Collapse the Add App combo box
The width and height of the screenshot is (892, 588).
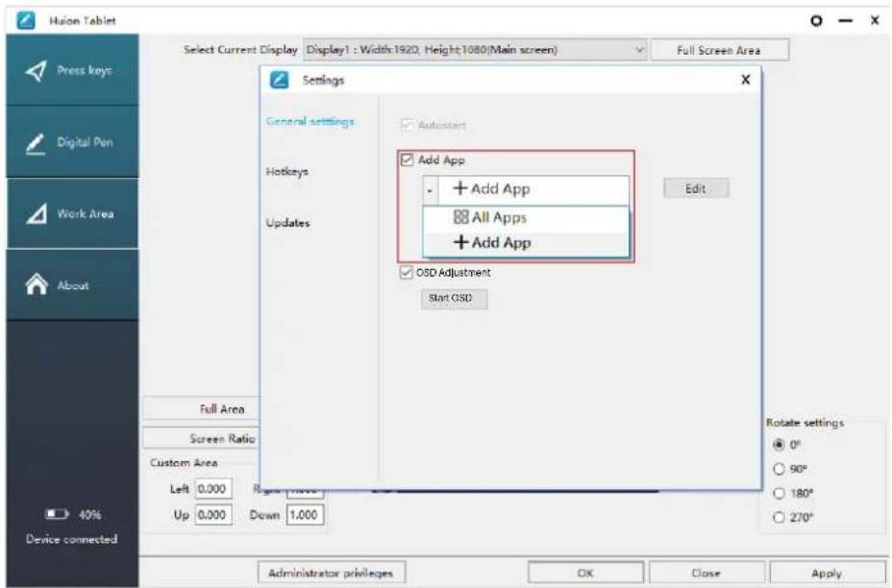point(430,190)
